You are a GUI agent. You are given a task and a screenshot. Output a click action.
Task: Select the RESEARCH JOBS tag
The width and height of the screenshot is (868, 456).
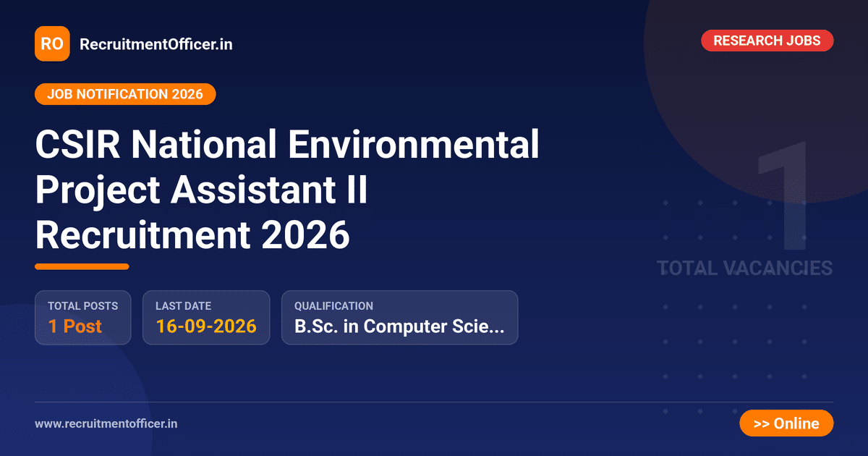(x=767, y=41)
